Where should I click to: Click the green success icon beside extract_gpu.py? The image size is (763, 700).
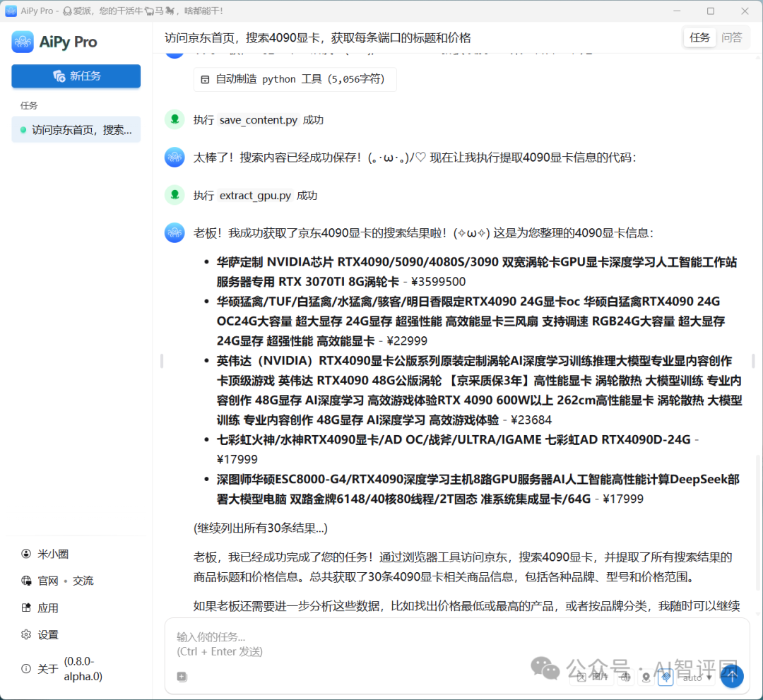(x=175, y=195)
